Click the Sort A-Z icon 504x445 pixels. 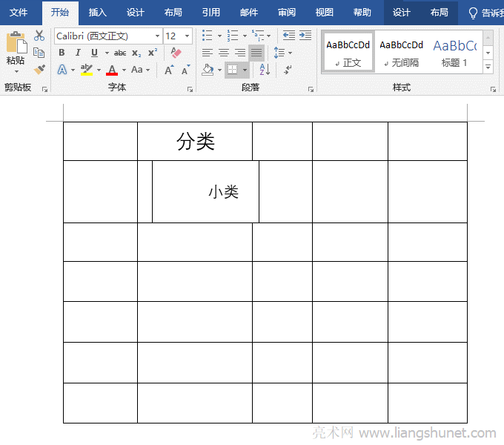pos(264,70)
